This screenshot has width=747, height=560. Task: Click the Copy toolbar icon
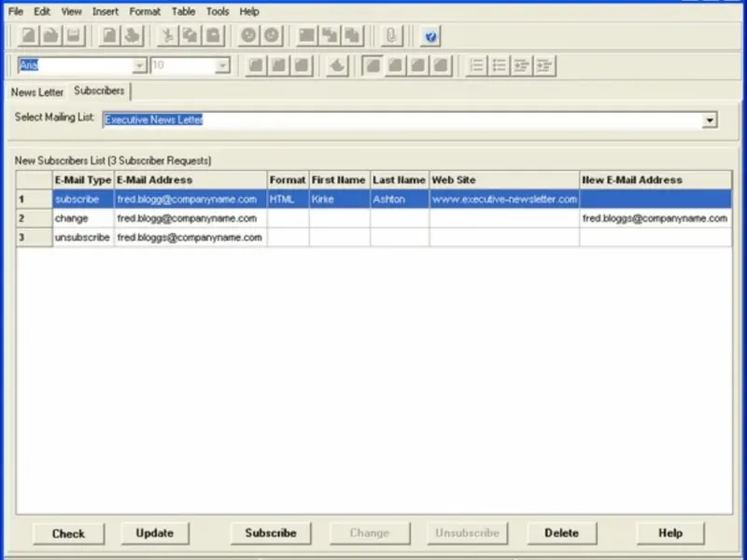click(x=190, y=35)
